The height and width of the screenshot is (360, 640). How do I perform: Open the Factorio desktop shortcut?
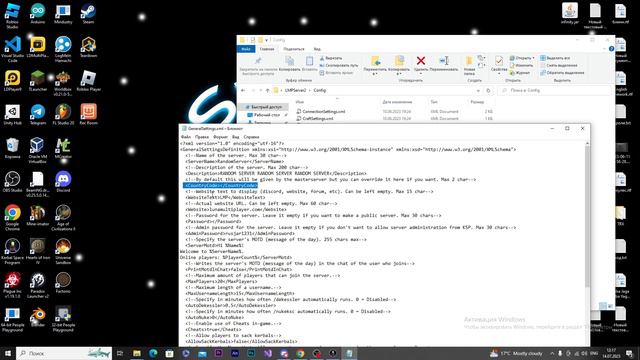[x=63, y=282]
